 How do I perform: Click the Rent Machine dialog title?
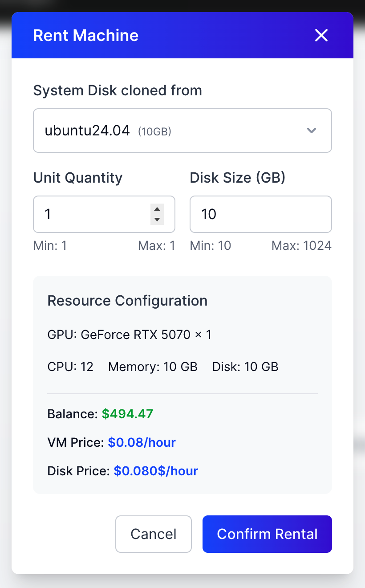85,35
